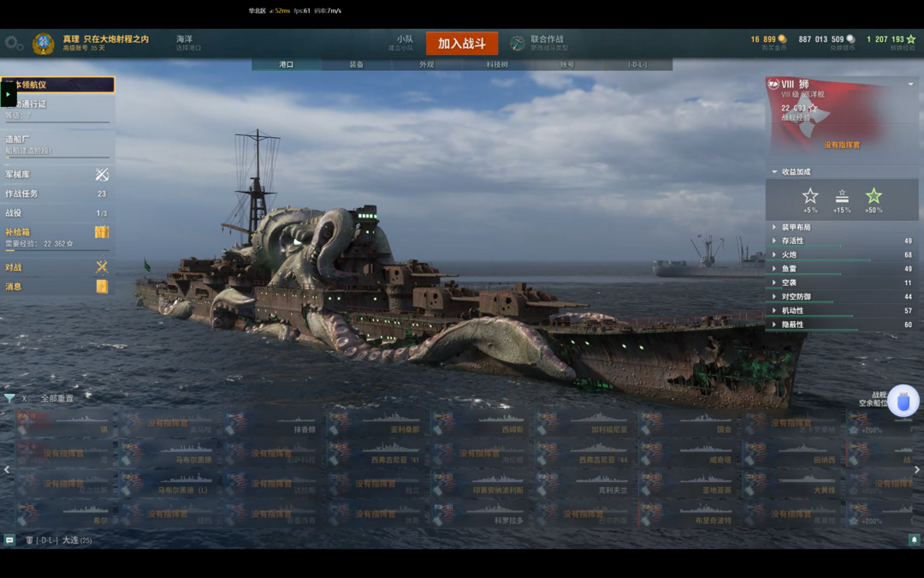This screenshot has width=924, height=578.
Task: Click the silver credits coin icon
Action: click(850, 39)
